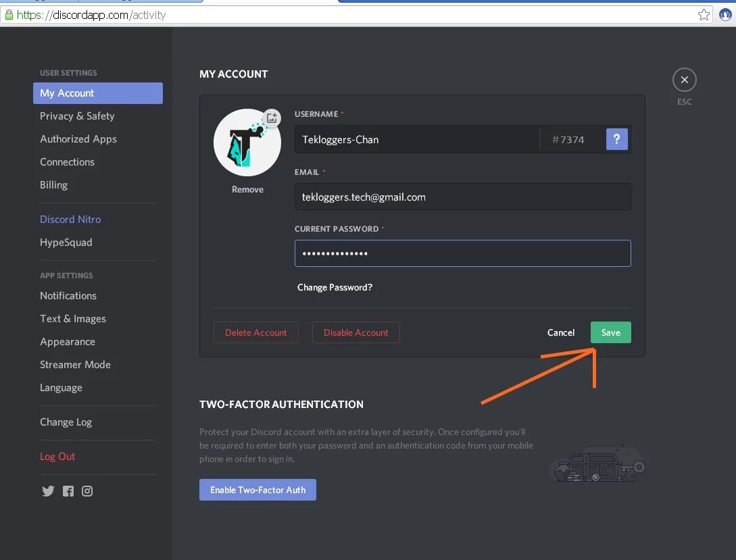
Task: Open Streamer Mode settings
Action: click(75, 364)
